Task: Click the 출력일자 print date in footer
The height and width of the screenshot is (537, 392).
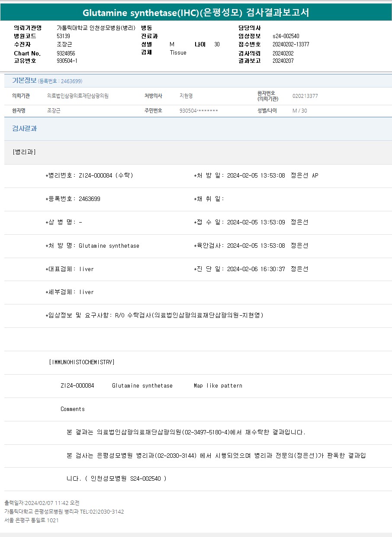Action: coord(42,503)
